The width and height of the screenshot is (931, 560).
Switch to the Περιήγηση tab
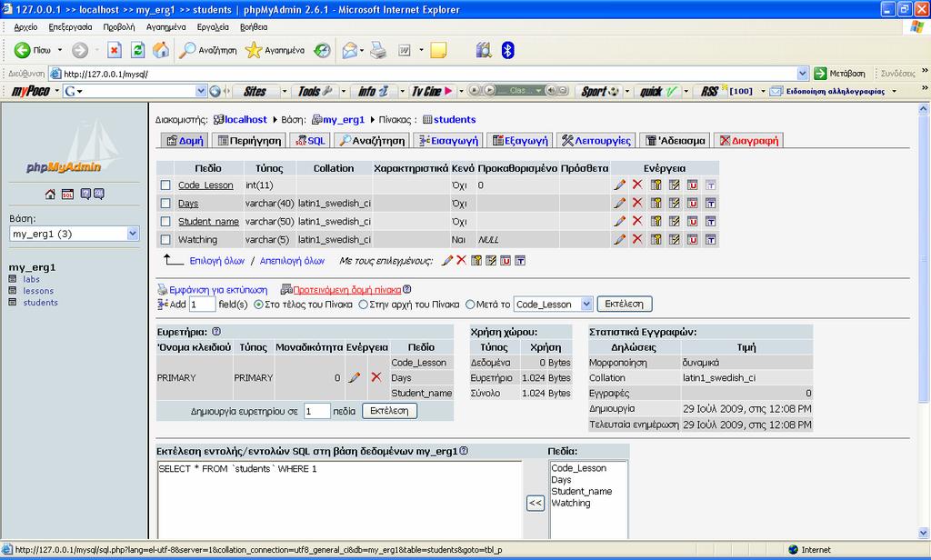point(249,141)
